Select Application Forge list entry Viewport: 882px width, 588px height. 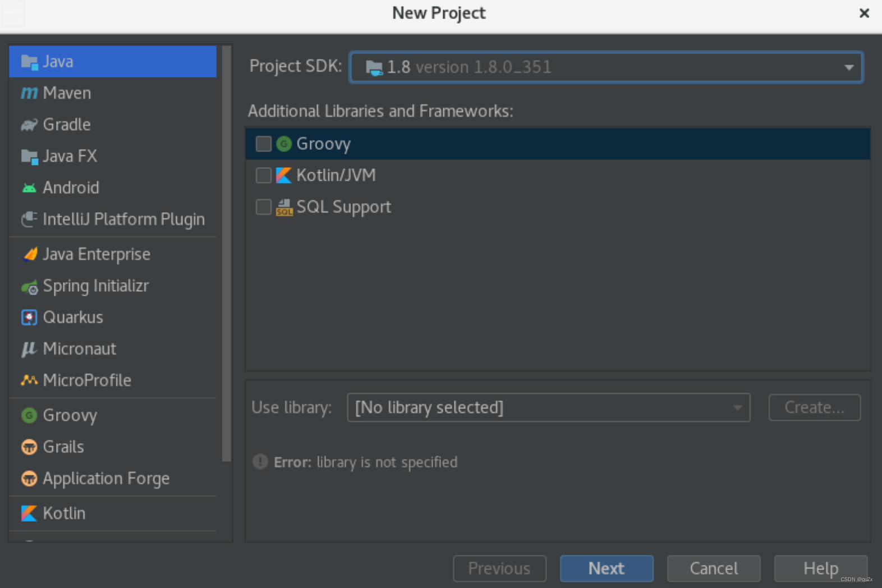pyautogui.click(x=113, y=478)
